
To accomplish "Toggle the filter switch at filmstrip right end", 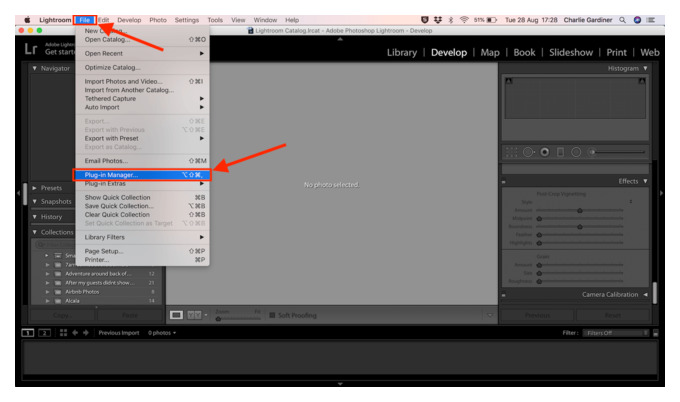I will click(655, 333).
